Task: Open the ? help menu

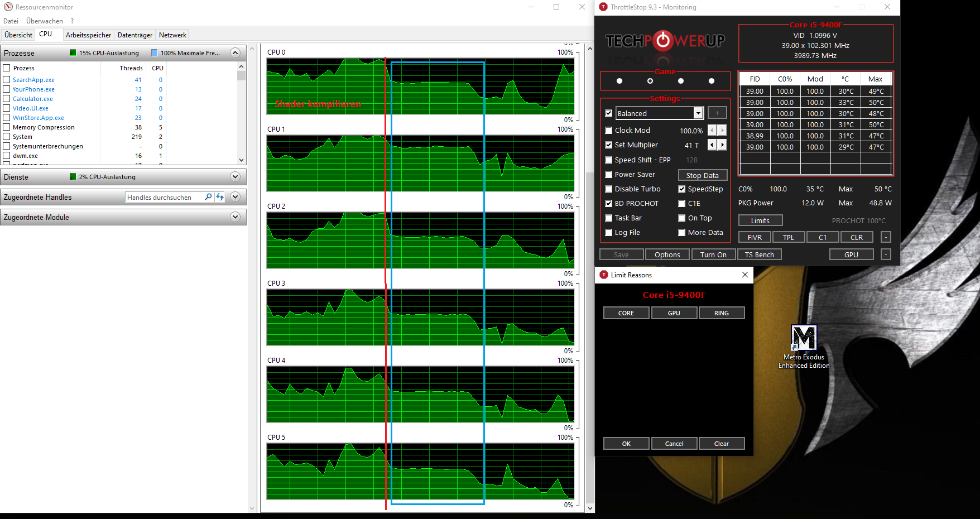Action: click(x=72, y=21)
